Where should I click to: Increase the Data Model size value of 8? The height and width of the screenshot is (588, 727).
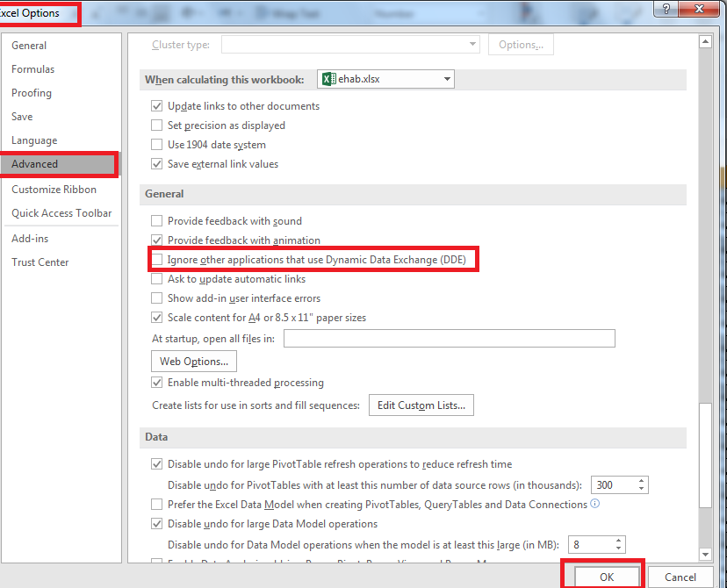pos(618,541)
